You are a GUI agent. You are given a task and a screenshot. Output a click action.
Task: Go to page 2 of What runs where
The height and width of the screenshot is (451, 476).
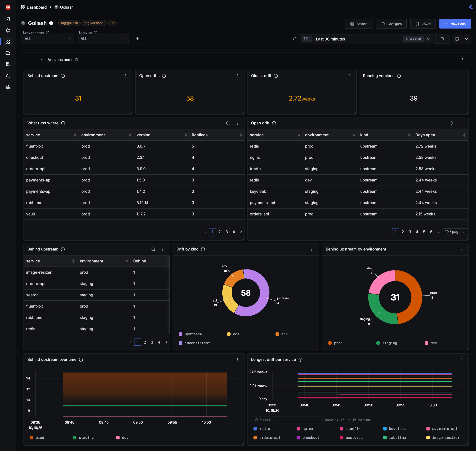219,232
